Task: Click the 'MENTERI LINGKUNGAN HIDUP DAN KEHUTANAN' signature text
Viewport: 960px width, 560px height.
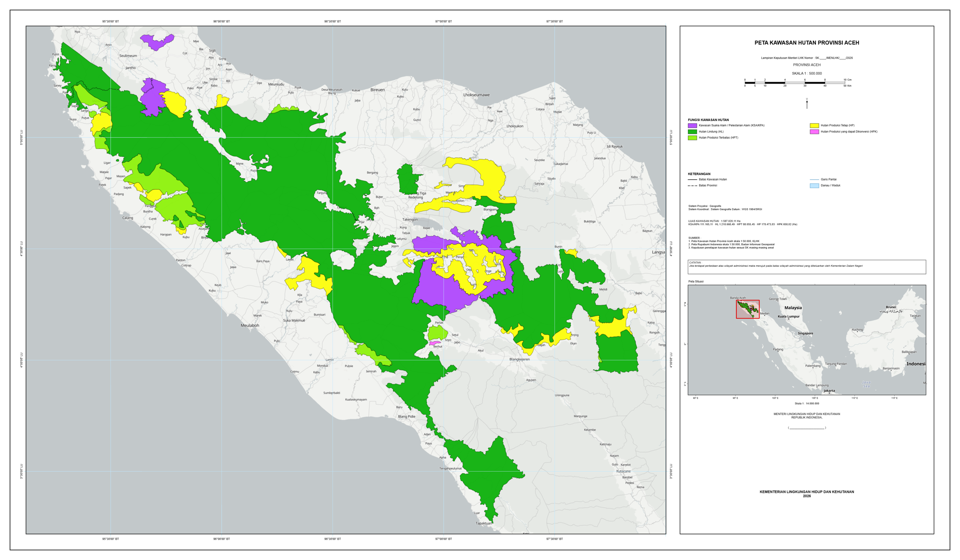Action: pos(807,414)
